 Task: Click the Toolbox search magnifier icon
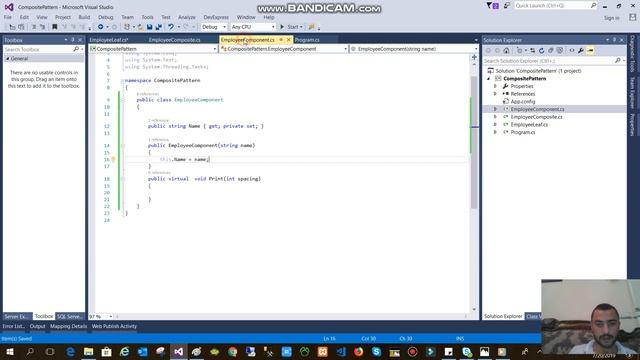76,49
